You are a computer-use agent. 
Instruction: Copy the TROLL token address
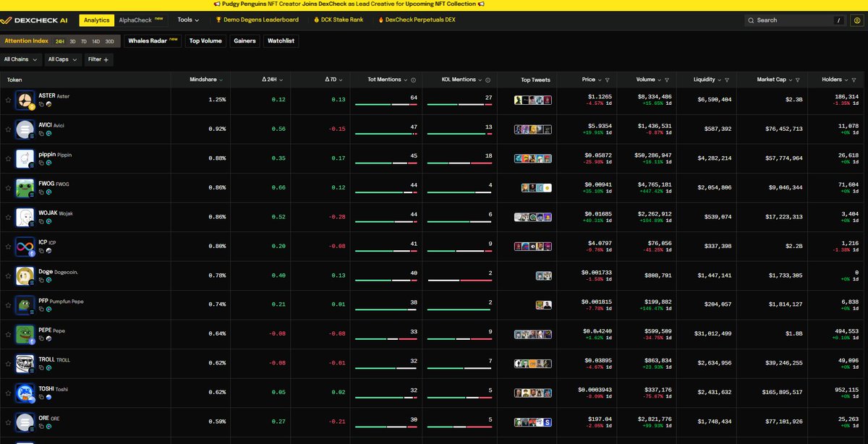point(41,368)
